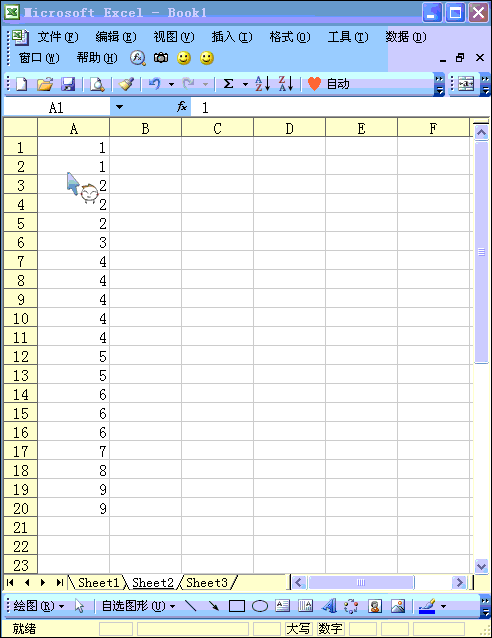Switch to the Sheet2 tab

(153, 583)
